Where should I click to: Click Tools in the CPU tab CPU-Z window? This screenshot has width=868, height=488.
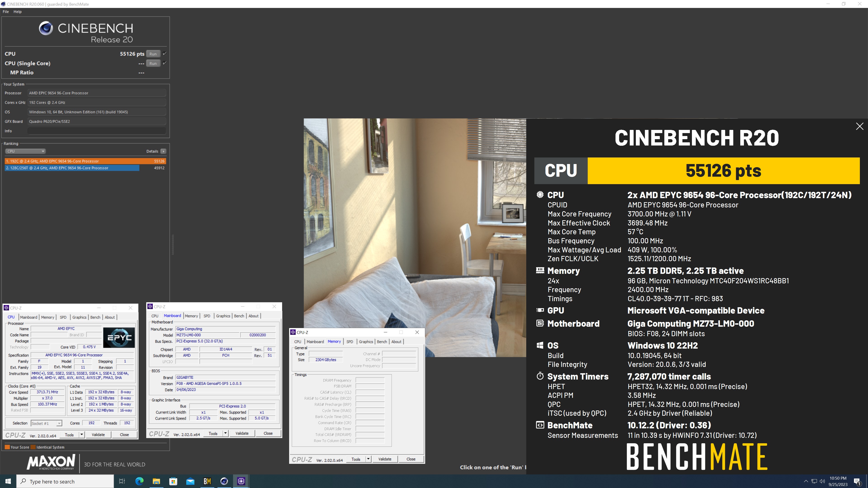tap(69, 435)
